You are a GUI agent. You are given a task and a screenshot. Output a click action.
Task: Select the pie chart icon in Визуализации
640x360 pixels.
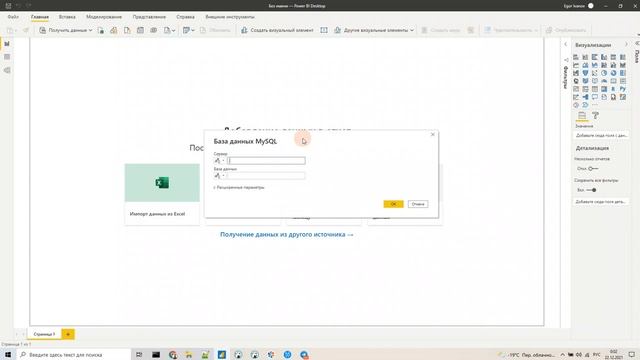[604, 73]
